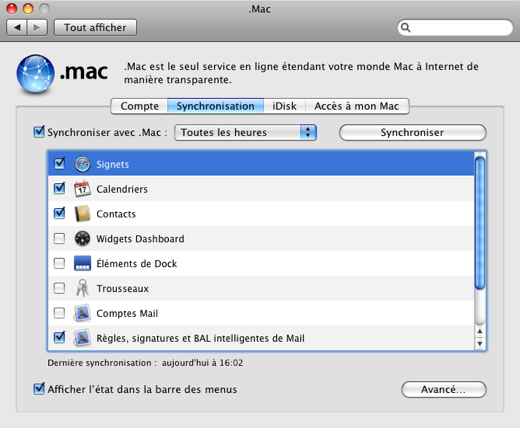The image size is (520, 428).
Task: Select the Synchronisation tab
Action: pyautogui.click(x=215, y=106)
